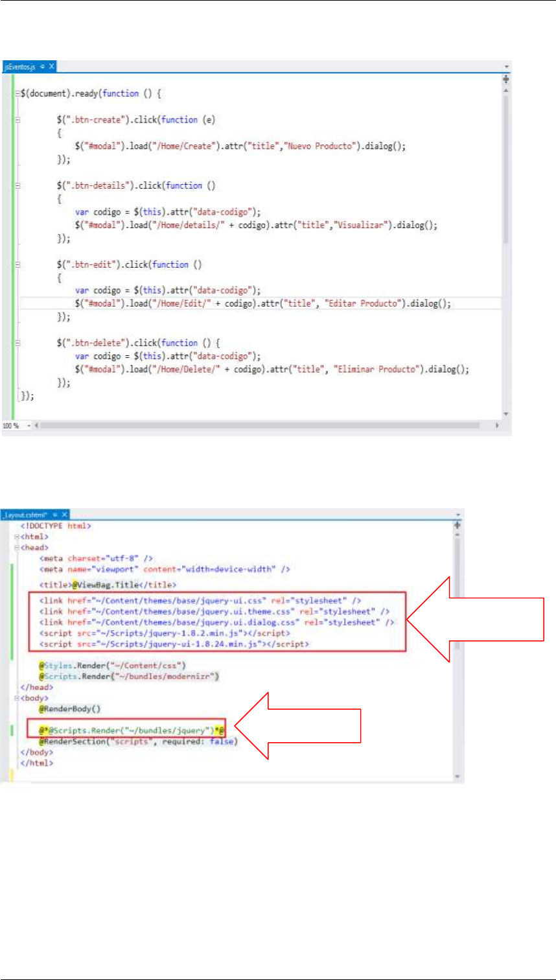Open tab list dropdown in jsEventos.js editor
This screenshot has height=980, width=556.
pyautogui.click(x=506, y=67)
